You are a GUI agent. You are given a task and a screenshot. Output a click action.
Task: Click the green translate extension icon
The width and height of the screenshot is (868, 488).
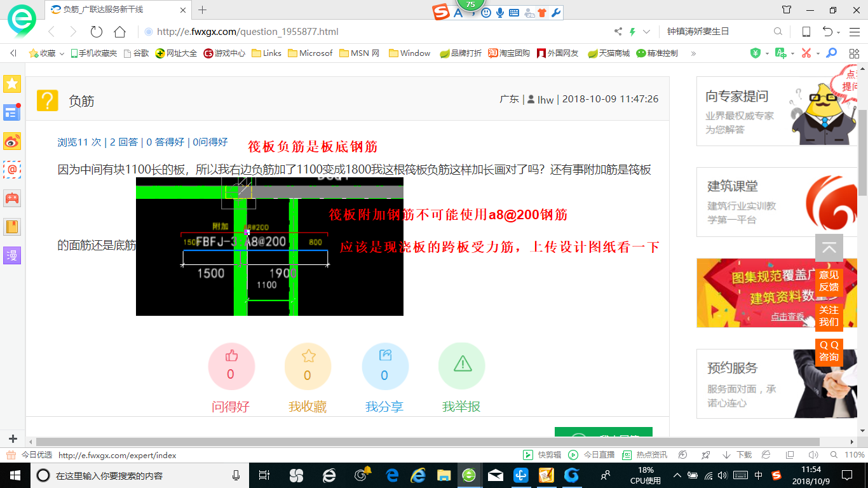coord(781,53)
